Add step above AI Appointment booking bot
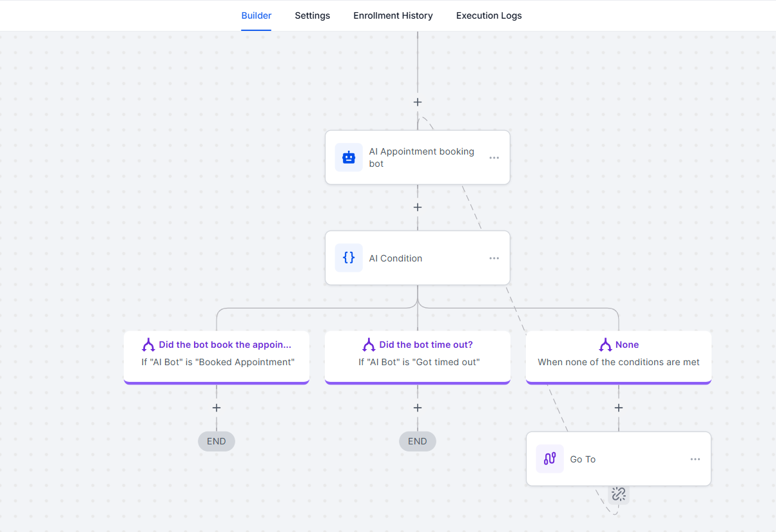Image resolution: width=776 pixels, height=532 pixels. (x=418, y=102)
